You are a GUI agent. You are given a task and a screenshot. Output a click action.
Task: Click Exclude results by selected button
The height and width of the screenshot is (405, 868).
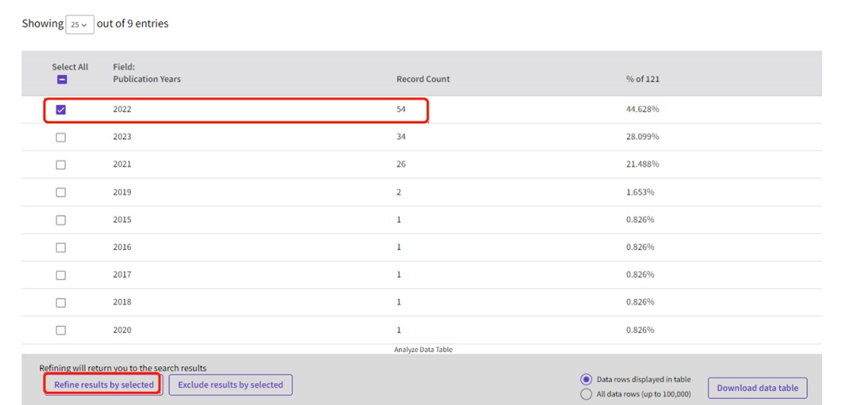[230, 385]
